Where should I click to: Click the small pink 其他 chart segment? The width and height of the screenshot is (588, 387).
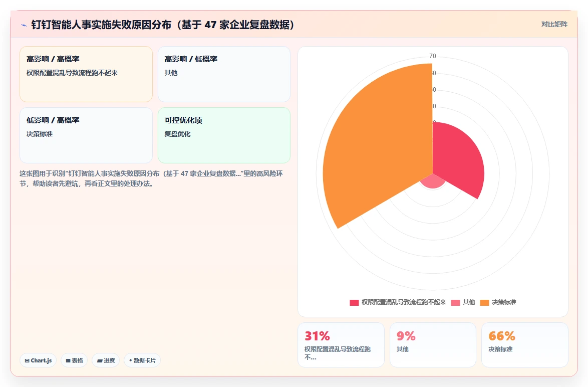point(433,181)
